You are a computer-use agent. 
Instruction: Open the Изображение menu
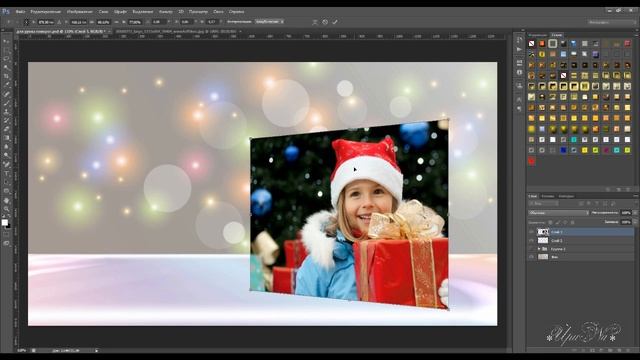coord(80,12)
